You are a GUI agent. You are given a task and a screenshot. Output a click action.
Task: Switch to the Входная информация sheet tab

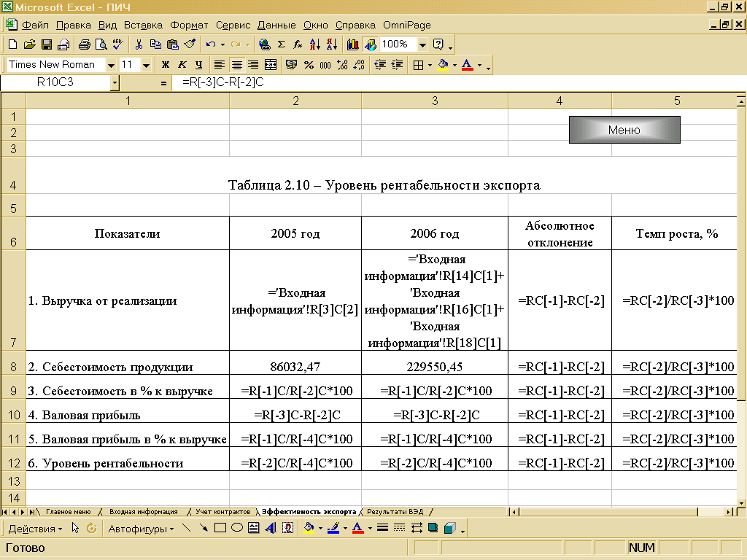click(143, 512)
